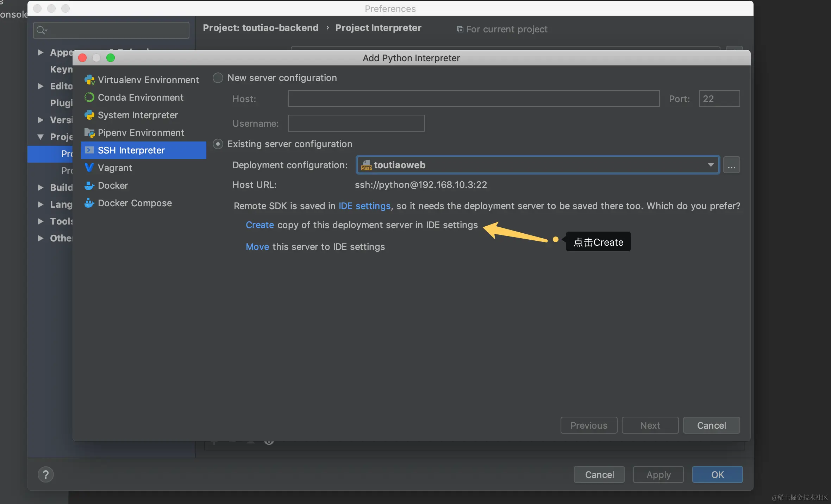Click the ellipsis browse button for deployment
Image resolution: width=831 pixels, height=504 pixels.
pos(731,165)
